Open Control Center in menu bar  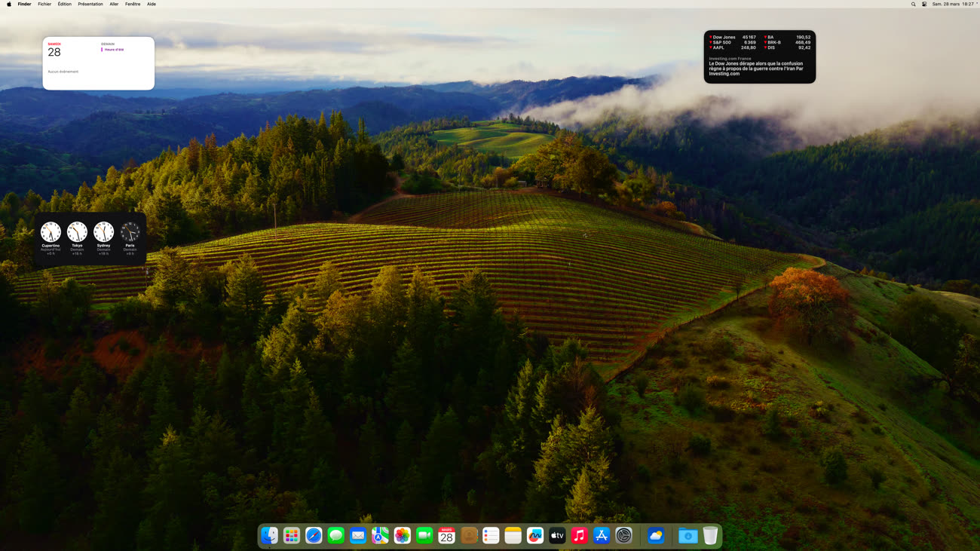(924, 4)
